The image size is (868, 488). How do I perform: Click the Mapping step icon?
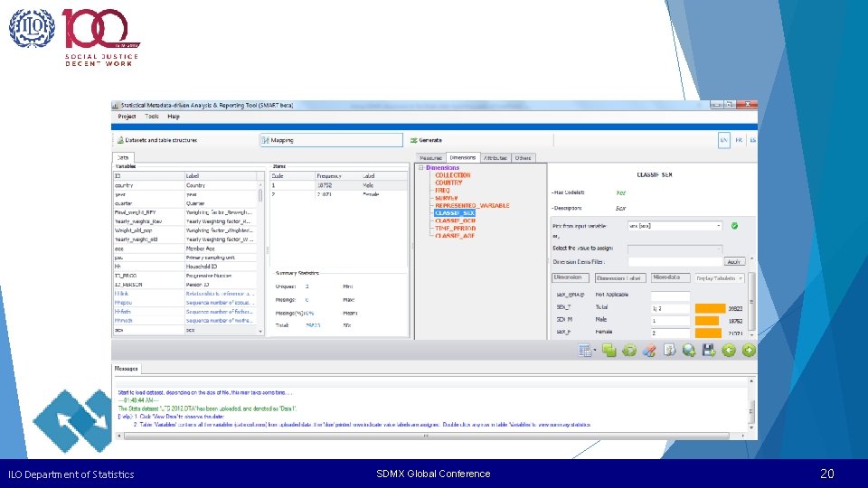(x=266, y=141)
